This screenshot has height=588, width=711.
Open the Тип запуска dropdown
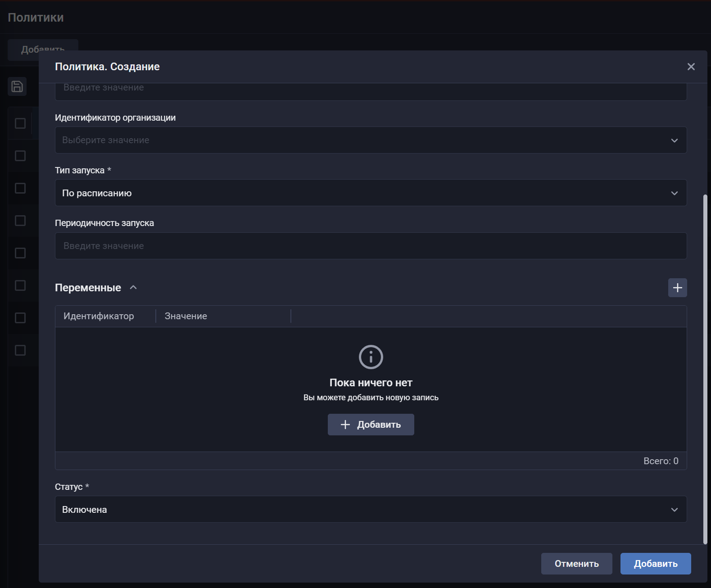tap(370, 193)
